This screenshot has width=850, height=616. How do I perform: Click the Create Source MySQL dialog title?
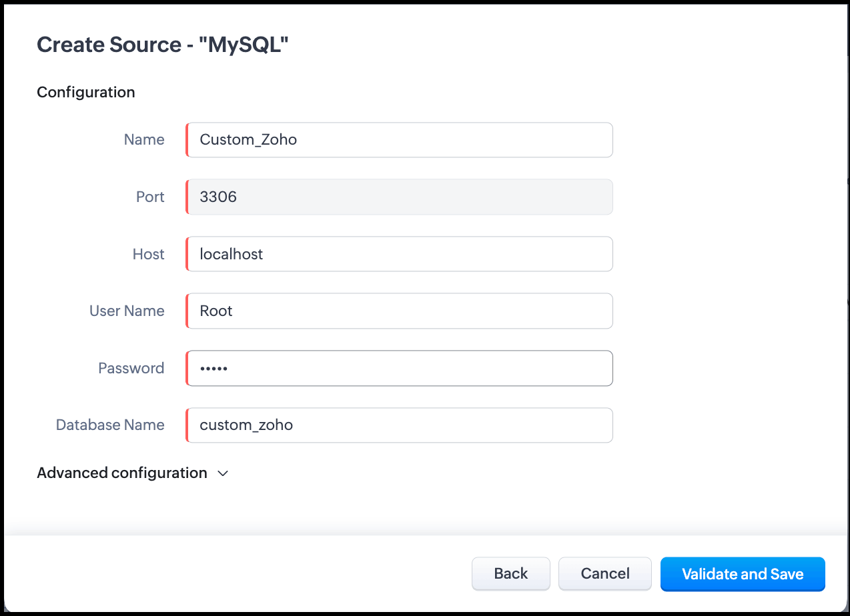[163, 45]
